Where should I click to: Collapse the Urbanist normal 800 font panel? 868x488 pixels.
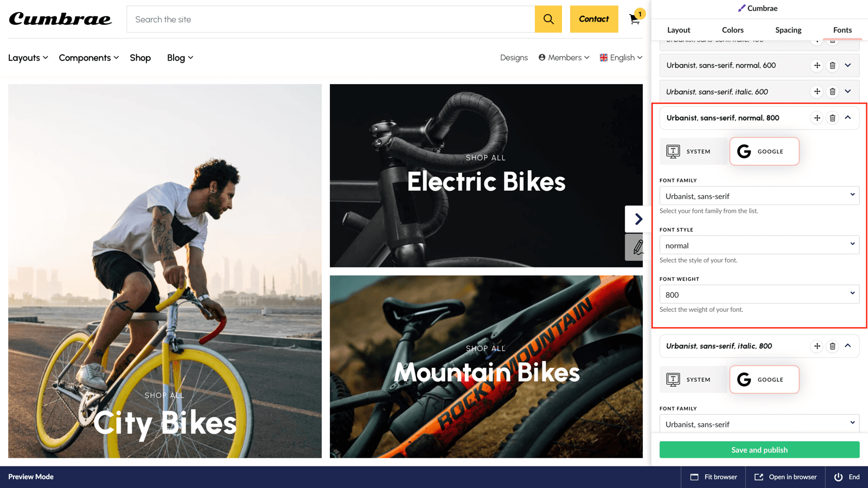tap(848, 118)
